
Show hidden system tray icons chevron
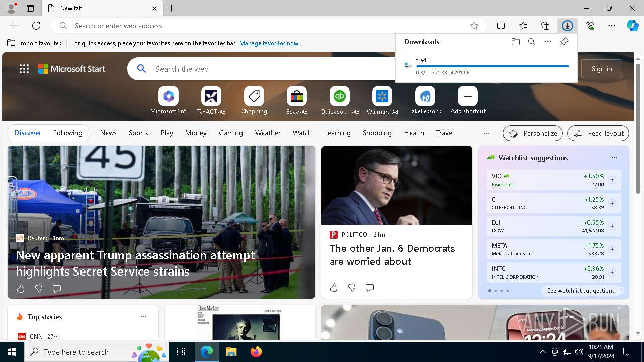pos(542,352)
